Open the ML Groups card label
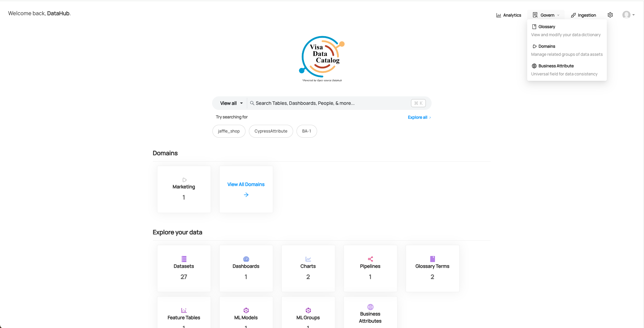 point(308,318)
